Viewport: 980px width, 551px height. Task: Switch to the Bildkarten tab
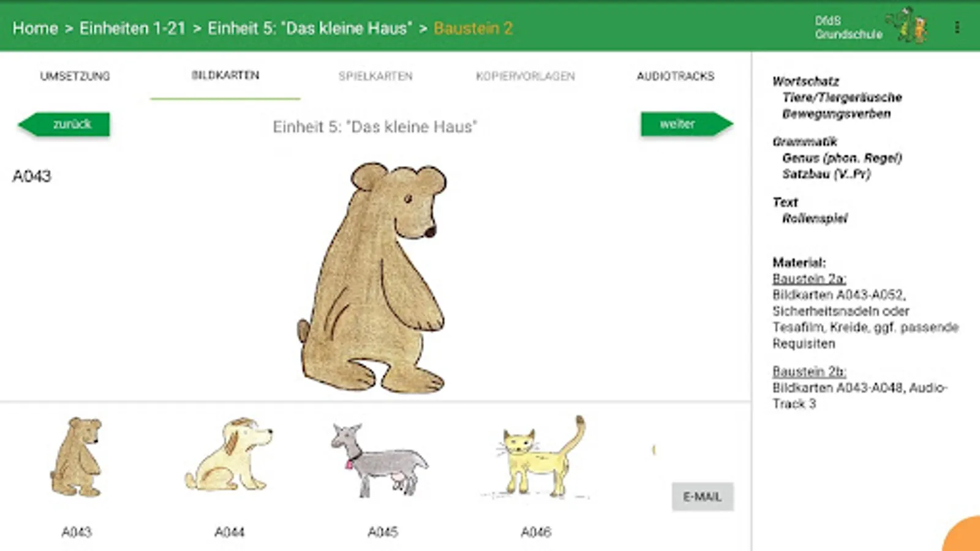point(225,75)
